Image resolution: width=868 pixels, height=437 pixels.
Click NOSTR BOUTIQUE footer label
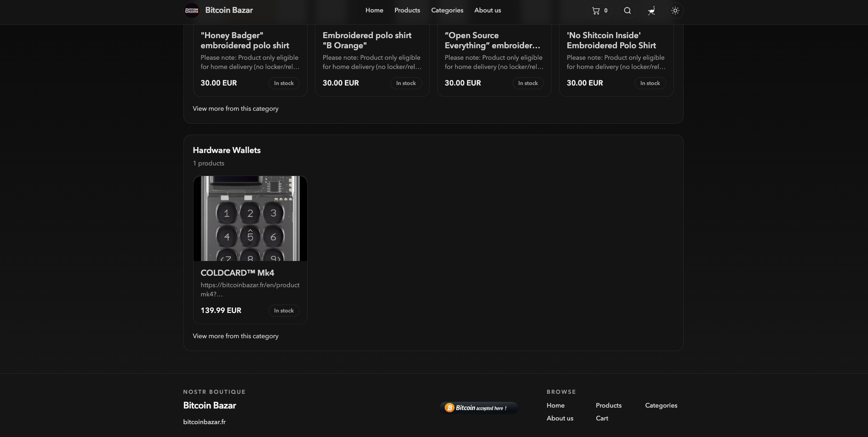(x=214, y=392)
